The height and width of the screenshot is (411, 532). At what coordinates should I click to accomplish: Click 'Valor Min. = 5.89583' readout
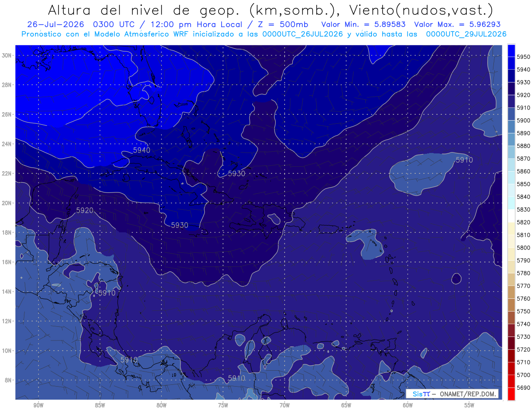point(363,24)
